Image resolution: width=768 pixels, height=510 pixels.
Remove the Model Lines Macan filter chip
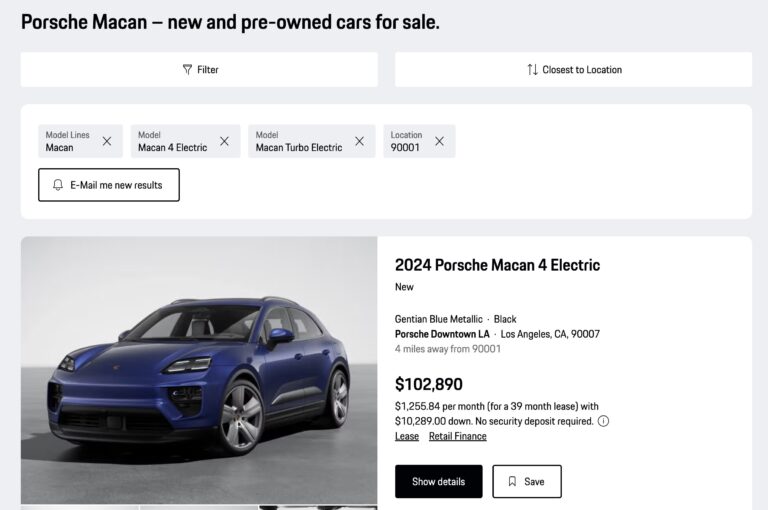click(107, 141)
